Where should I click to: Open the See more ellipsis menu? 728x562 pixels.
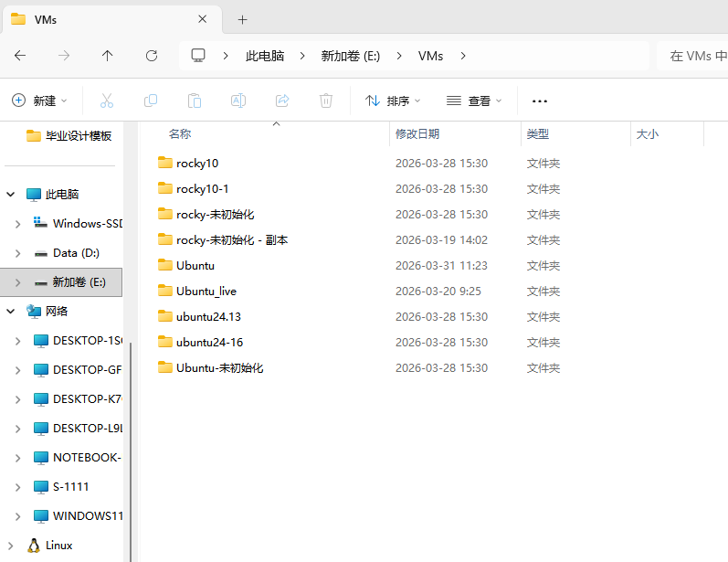pyautogui.click(x=540, y=101)
